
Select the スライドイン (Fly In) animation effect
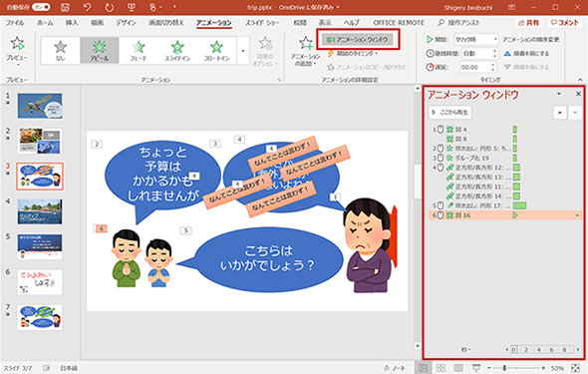[x=177, y=50]
